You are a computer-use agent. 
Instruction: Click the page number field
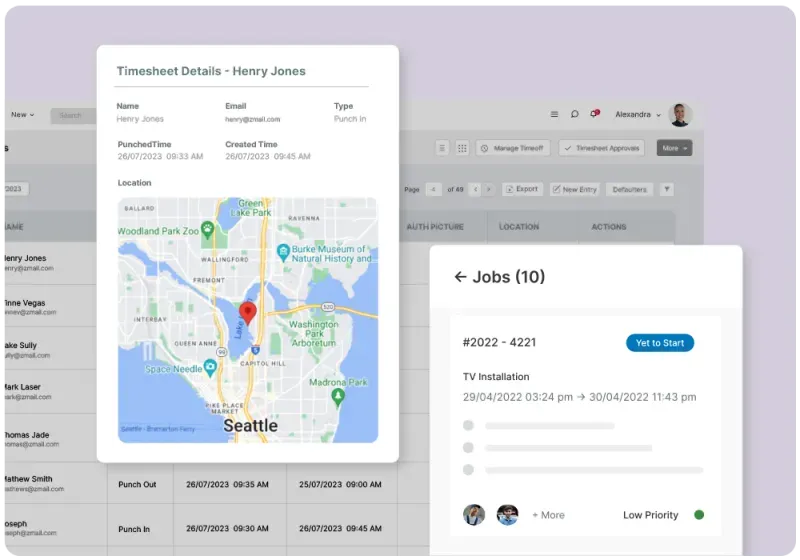(x=433, y=189)
